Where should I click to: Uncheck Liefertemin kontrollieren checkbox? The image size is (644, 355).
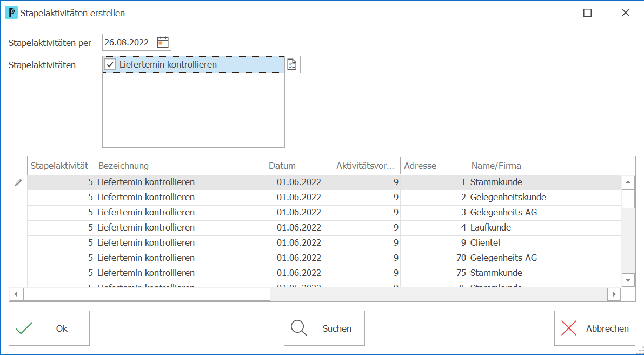[110, 64]
